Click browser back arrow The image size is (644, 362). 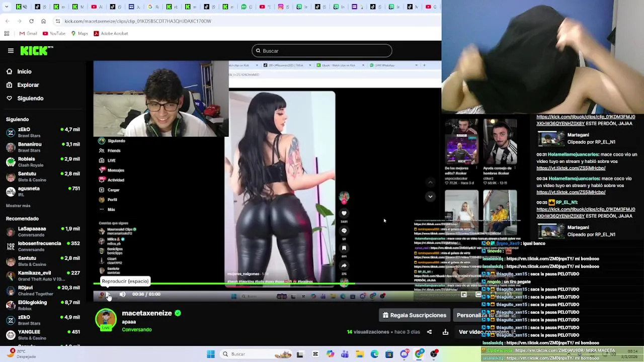[7, 21]
